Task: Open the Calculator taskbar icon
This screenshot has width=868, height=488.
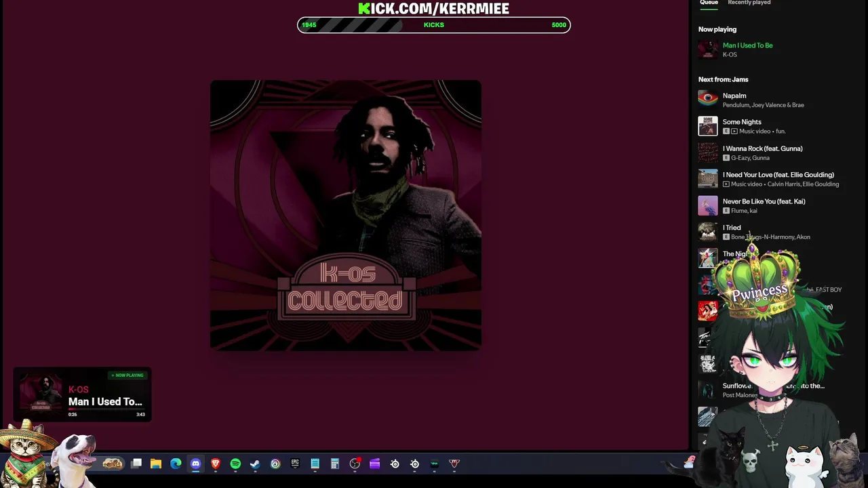Action: click(334, 464)
